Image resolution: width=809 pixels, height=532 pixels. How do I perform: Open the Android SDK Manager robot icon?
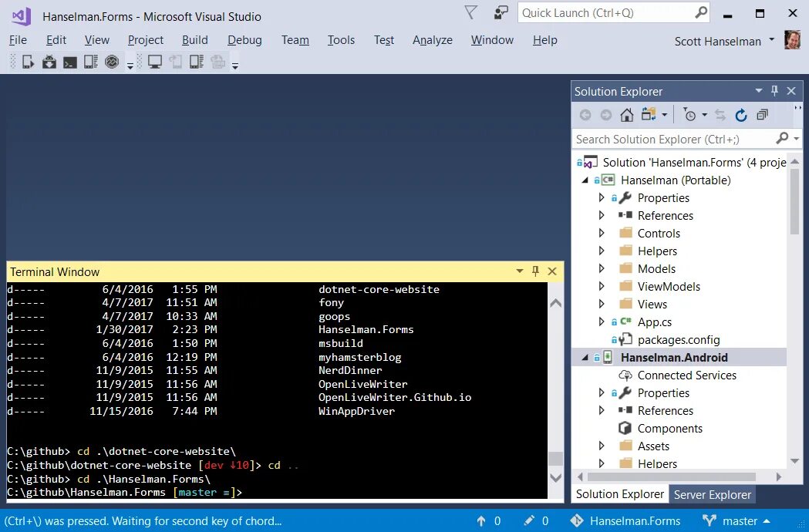coord(49,62)
